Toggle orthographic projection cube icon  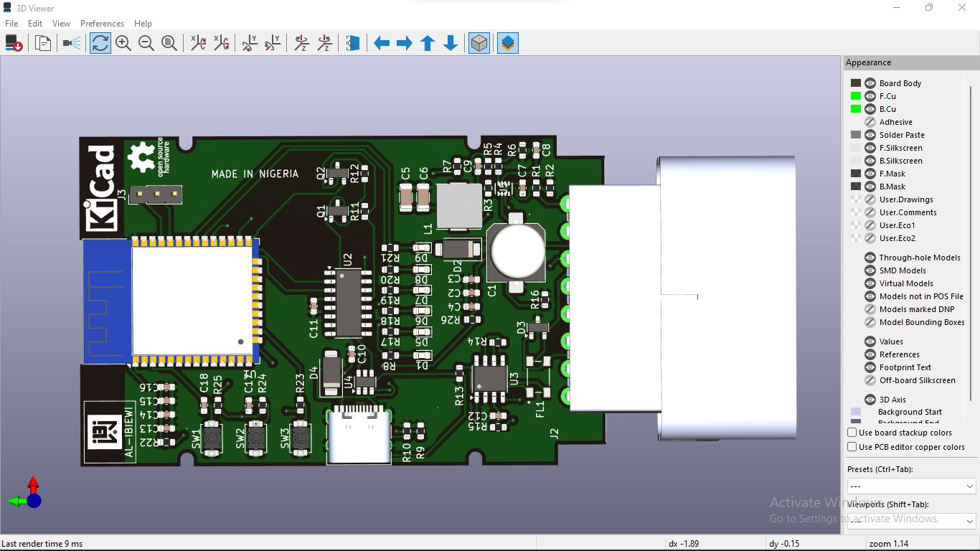479,43
